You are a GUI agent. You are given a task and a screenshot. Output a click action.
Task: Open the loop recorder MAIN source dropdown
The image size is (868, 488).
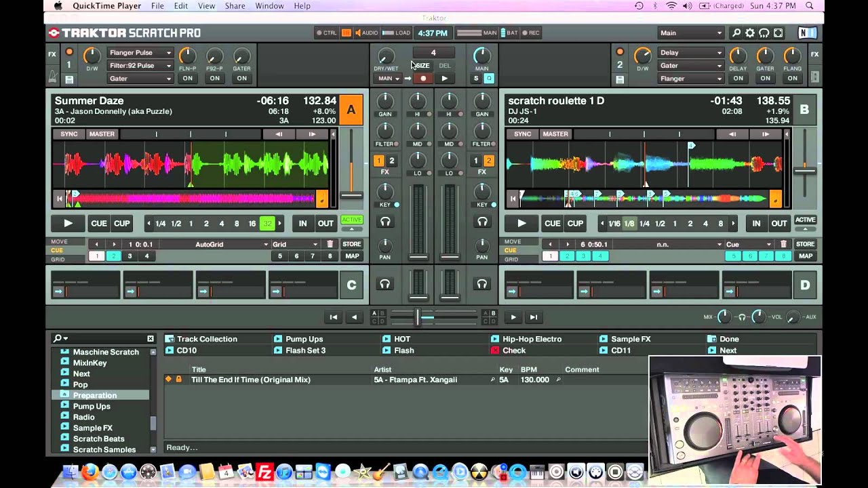(x=389, y=79)
